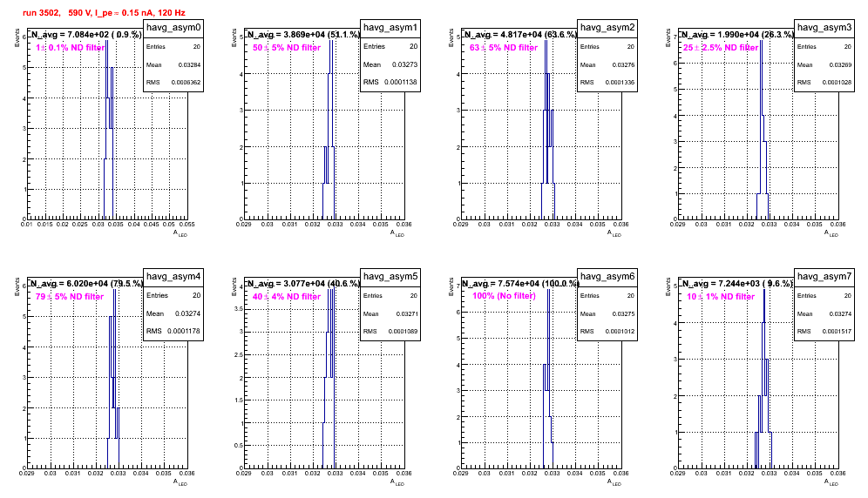This screenshot has width=868, height=498.
Task: Select the havg_asym7 stats box title
Action: pos(824,276)
